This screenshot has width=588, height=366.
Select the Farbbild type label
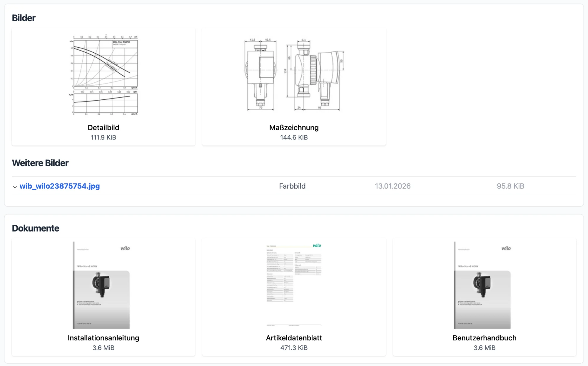[292, 186]
